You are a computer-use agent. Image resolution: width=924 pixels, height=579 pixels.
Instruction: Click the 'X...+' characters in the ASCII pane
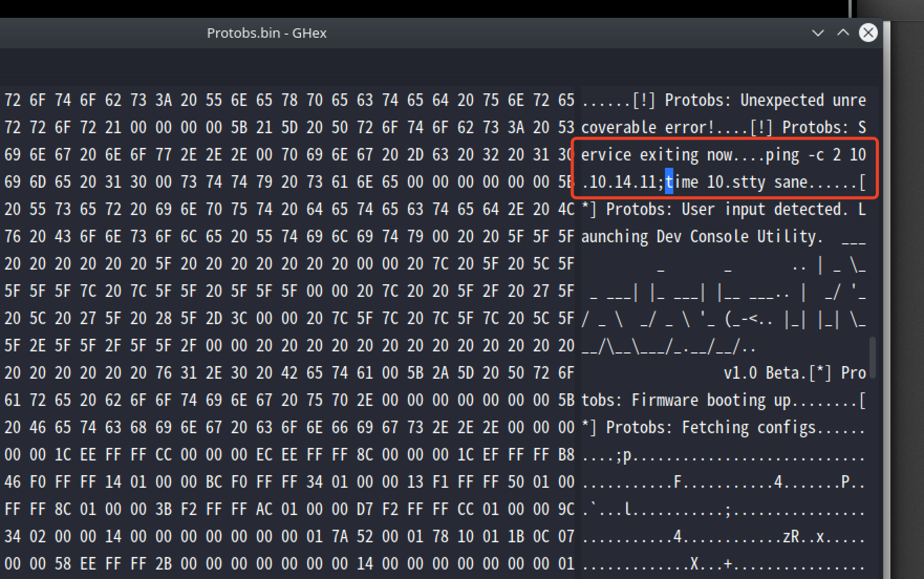(x=711, y=564)
